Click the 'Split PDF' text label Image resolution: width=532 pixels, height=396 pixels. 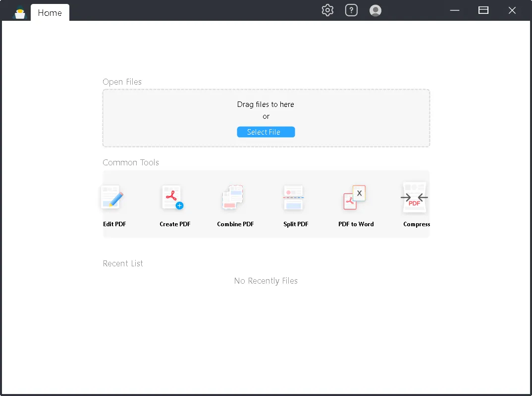296,224
